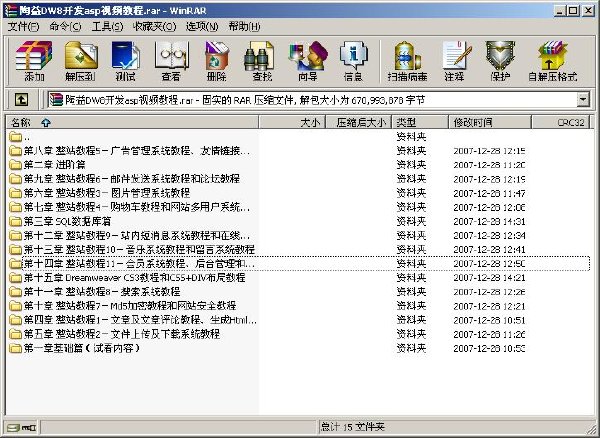600x438 pixels.
Task: Click the 注释 (Comment) icon
Action: pyautogui.click(x=455, y=61)
